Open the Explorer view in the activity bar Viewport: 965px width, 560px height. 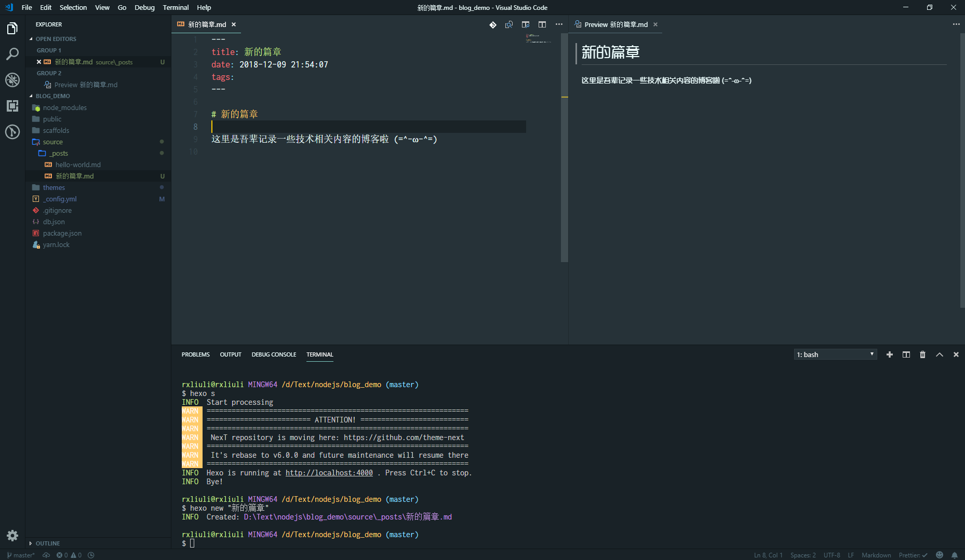coord(12,29)
